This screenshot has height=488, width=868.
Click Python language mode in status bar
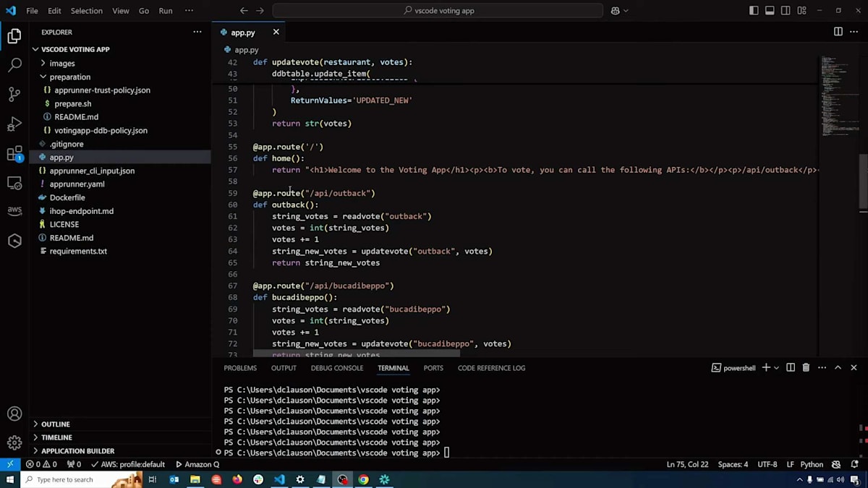tap(811, 464)
